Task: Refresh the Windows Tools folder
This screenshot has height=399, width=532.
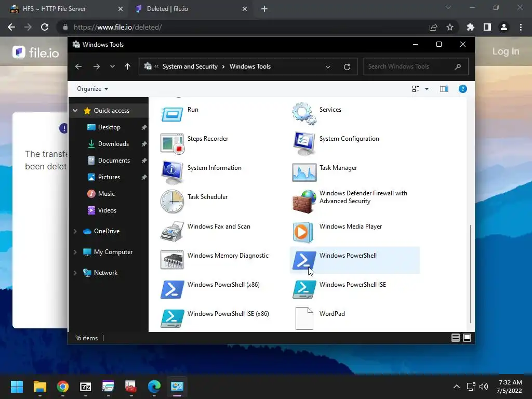Action: pyautogui.click(x=347, y=67)
